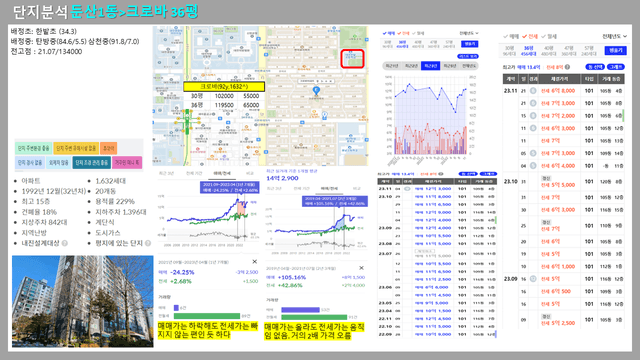640x360 pixels.
Task: Click the help icon beside 평지에 있는 단지
Action: (x=148, y=243)
